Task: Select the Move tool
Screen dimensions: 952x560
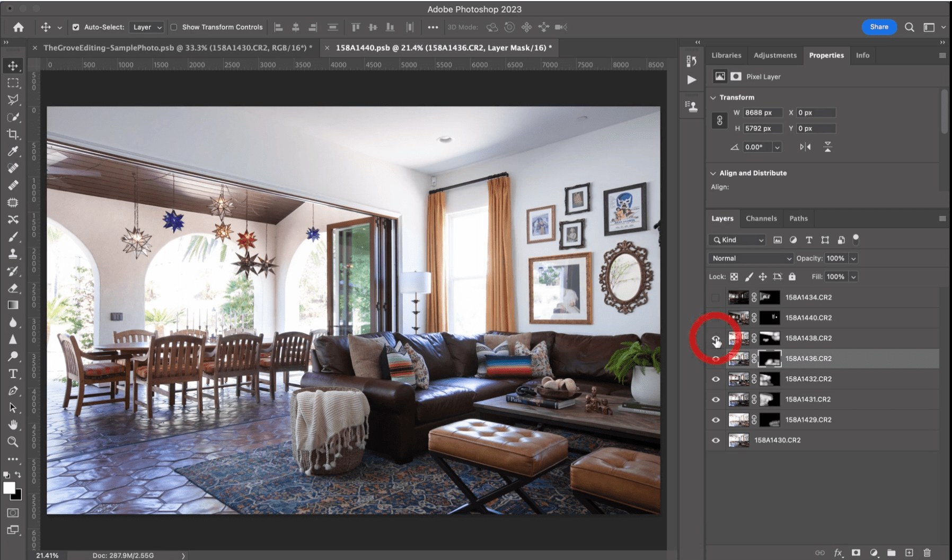Action: click(x=13, y=66)
